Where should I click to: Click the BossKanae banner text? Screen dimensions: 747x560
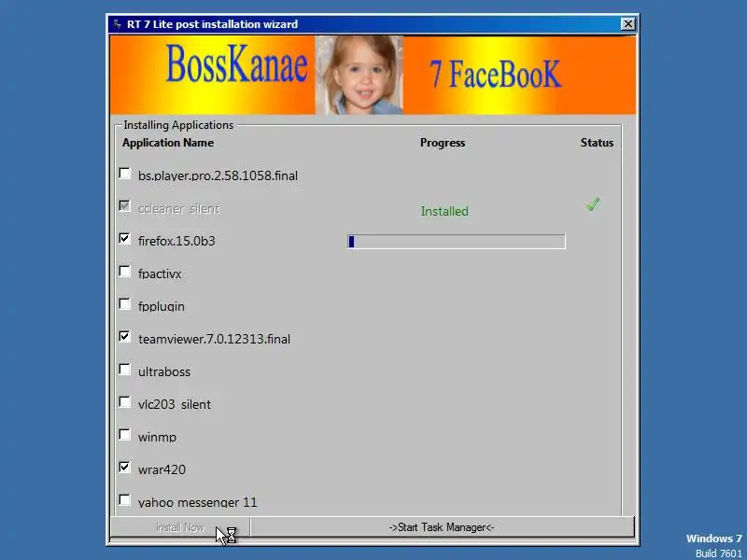click(237, 65)
